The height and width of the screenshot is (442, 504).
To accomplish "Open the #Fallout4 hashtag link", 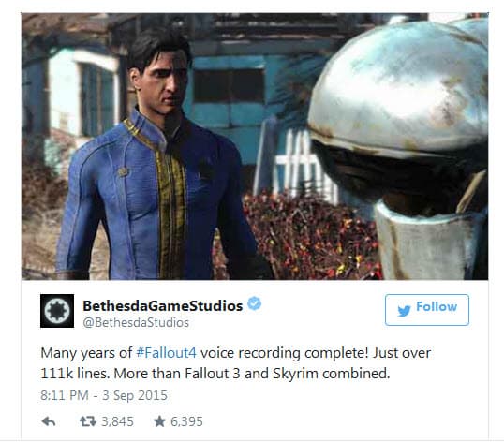I will pyautogui.click(x=166, y=353).
